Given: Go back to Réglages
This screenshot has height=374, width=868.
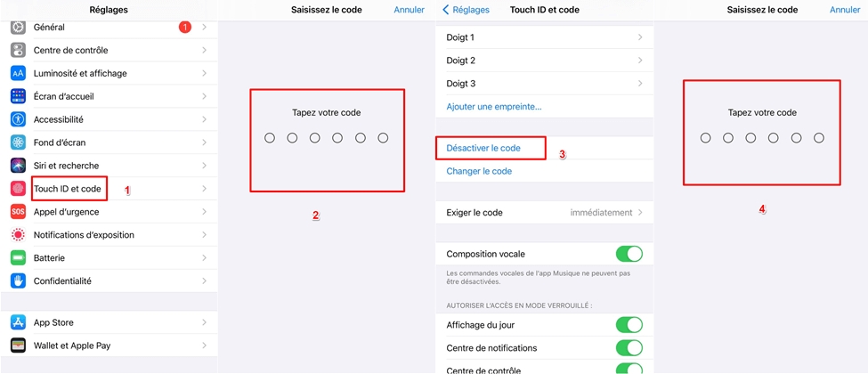Looking at the screenshot, I should click(x=466, y=10).
